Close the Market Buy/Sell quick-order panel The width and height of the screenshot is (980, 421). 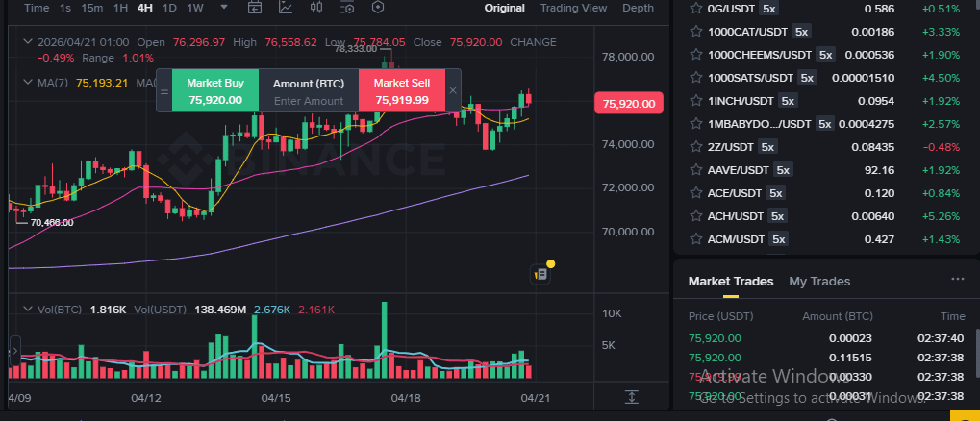point(453,90)
